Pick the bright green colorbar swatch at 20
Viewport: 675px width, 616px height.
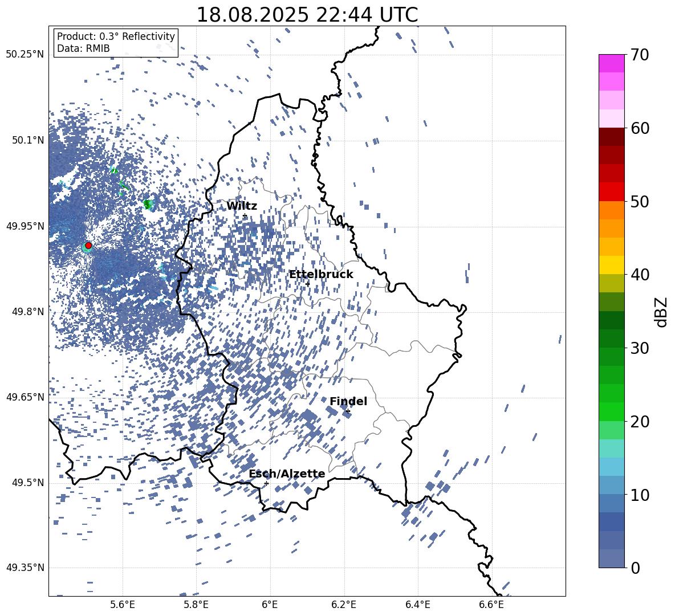611,412
